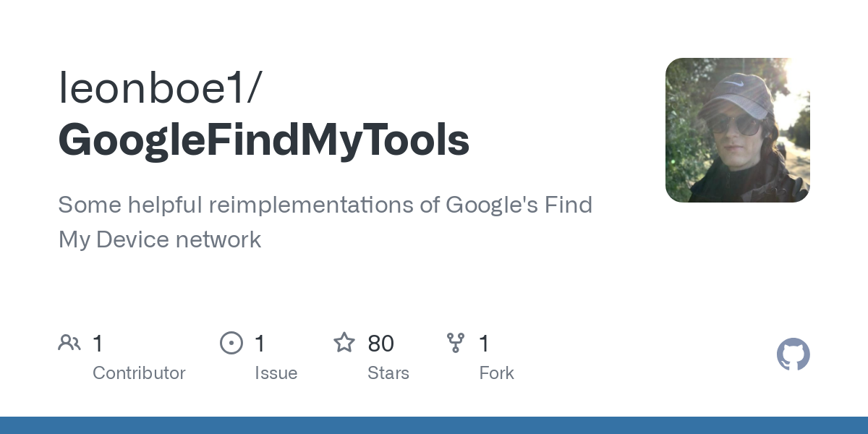This screenshot has height=434, width=868.
Task: Open the GitHub Octocat logo
Action: pyautogui.click(x=793, y=354)
